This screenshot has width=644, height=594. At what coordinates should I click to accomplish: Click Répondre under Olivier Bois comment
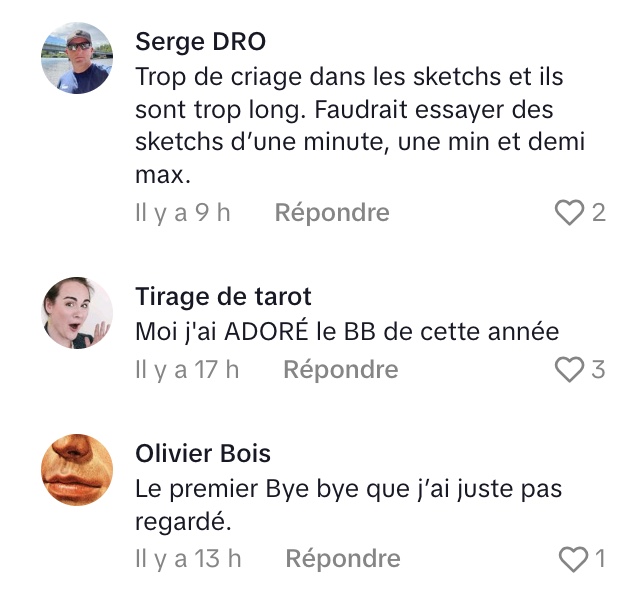pos(343,559)
